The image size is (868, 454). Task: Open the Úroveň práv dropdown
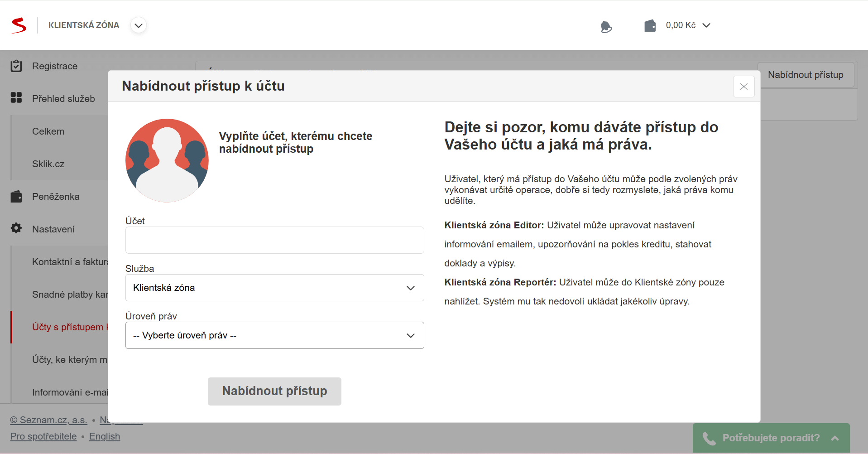(274, 335)
